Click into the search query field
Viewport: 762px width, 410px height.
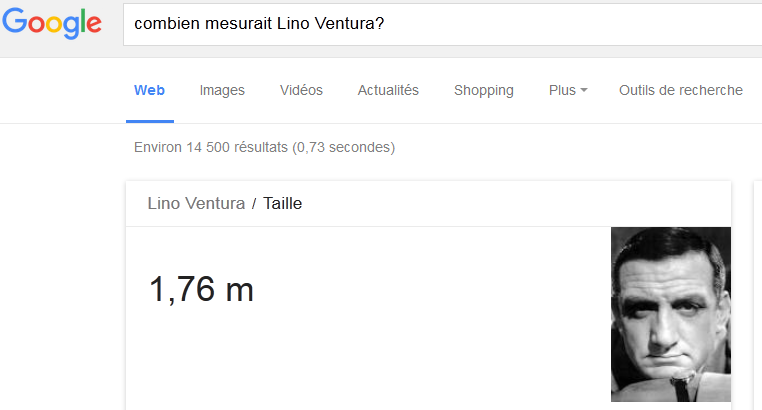pyautogui.click(x=442, y=24)
